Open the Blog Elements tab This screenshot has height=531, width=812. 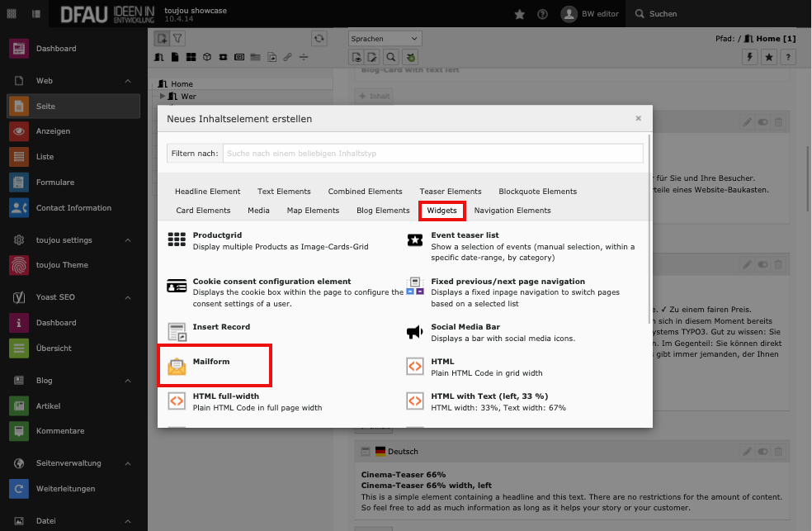(x=383, y=211)
